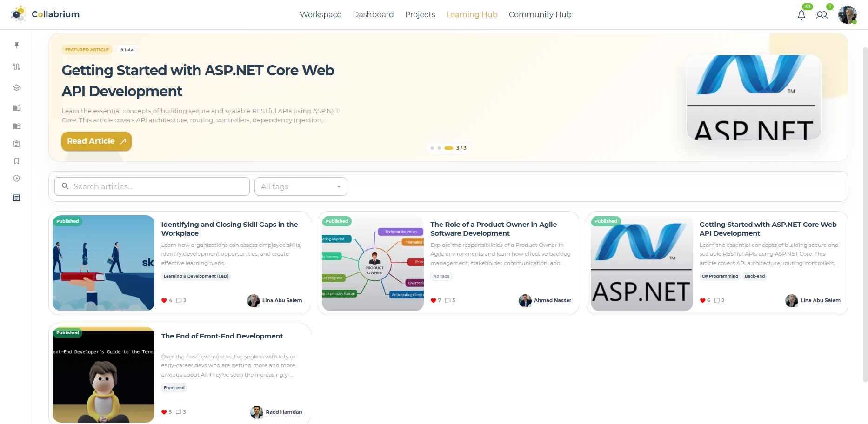Select the articles document icon in the sidebar
This screenshot has height=424, width=868.
click(17, 198)
